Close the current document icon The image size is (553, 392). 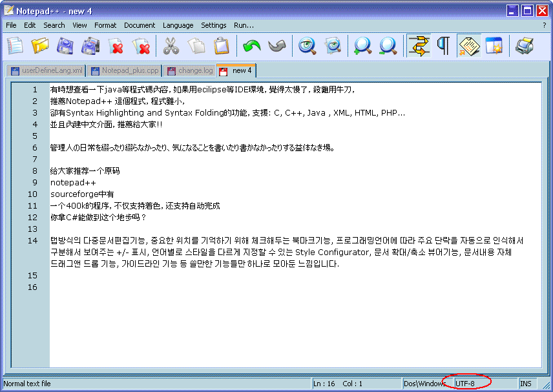tap(116, 46)
